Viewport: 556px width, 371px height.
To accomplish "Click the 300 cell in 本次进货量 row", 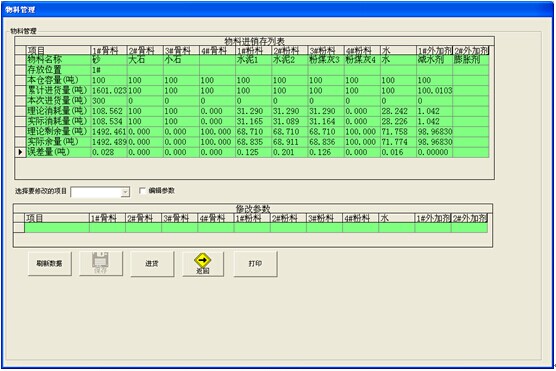I will [x=109, y=101].
